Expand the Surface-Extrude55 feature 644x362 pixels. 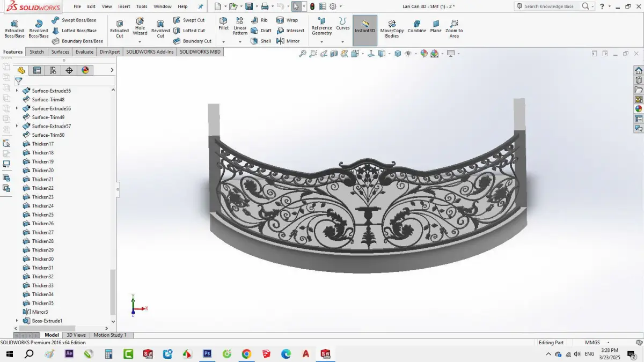click(17, 91)
